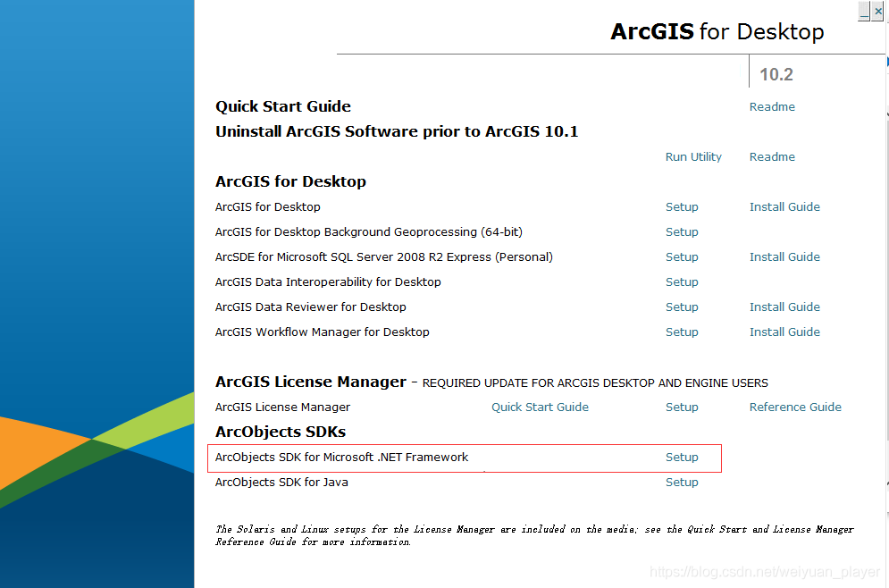Select Background Geoprocessing (64-bit) row text
The image size is (889, 588).
point(368,232)
